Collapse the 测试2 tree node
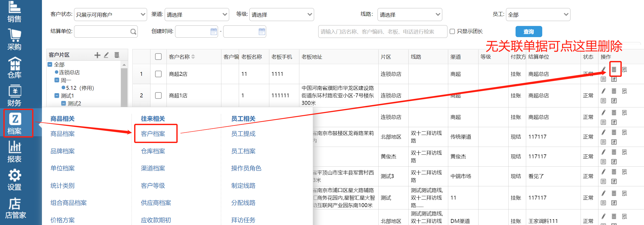This screenshot has width=644, height=225. pos(63,103)
